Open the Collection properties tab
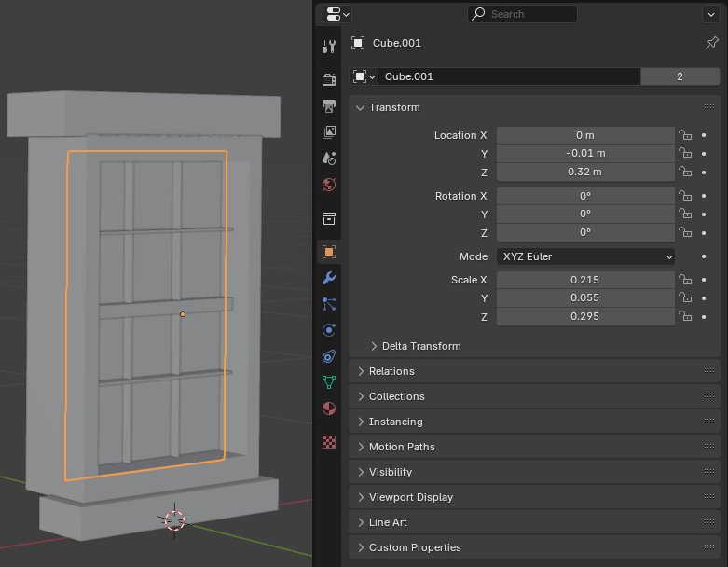Screen dimensions: 728x567 click(329, 218)
